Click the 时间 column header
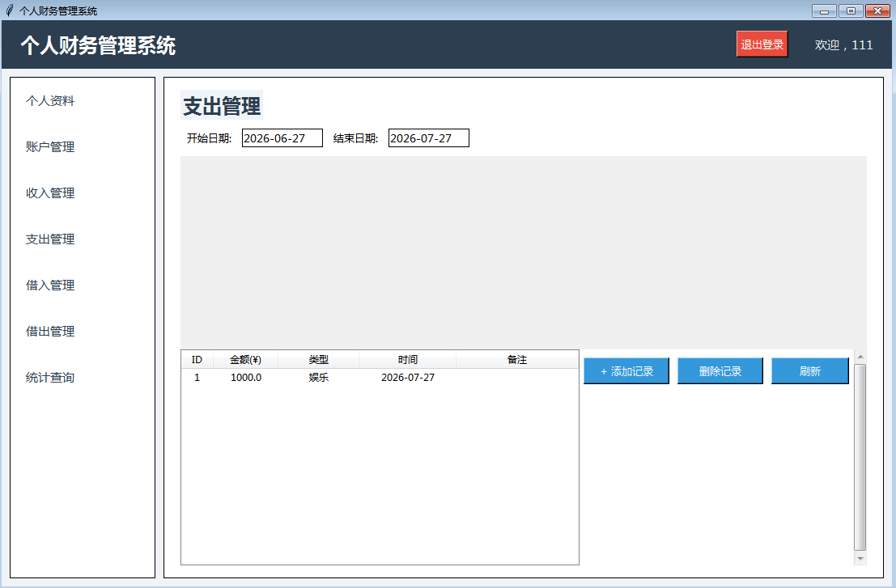This screenshot has width=896, height=588. (x=407, y=360)
